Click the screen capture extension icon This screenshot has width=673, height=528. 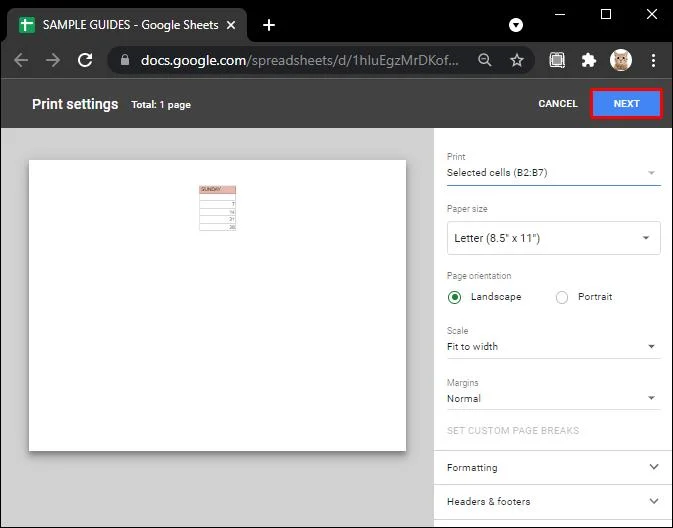557,60
